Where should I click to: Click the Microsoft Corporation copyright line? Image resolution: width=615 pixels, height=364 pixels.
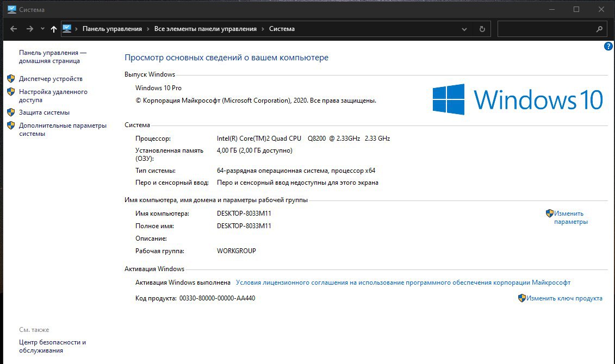(256, 101)
